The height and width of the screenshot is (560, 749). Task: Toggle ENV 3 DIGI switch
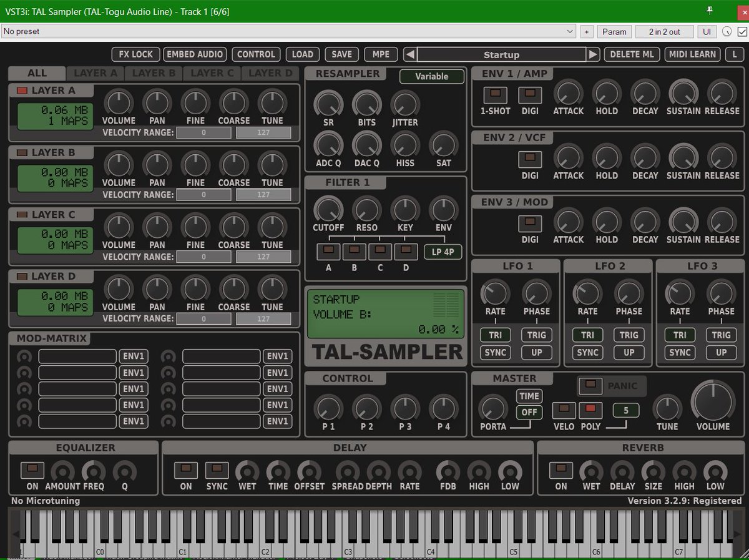coord(530,223)
